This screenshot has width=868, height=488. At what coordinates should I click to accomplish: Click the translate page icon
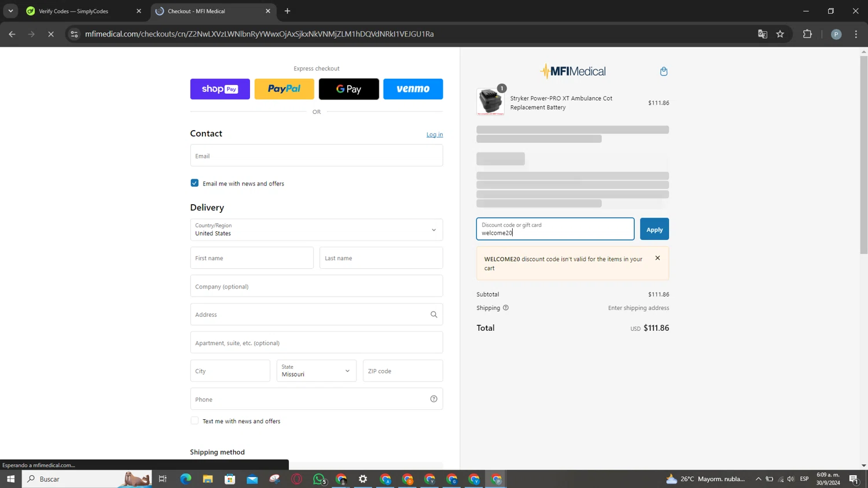pos(762,34)
